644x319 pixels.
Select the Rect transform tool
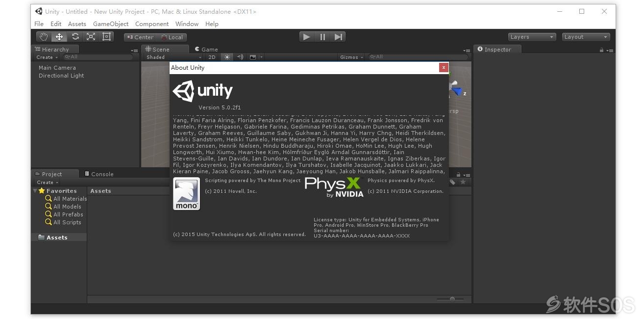pyautogui.click(x=106, y=37)
